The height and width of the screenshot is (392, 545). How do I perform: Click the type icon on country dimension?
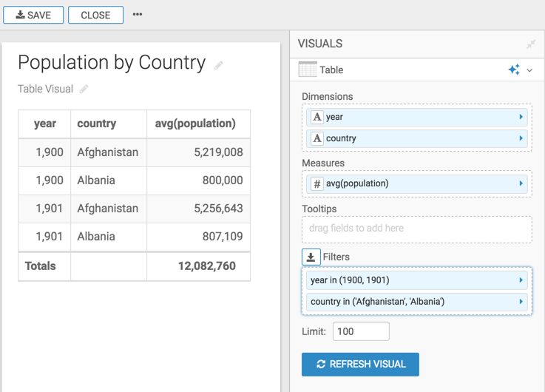316,138
